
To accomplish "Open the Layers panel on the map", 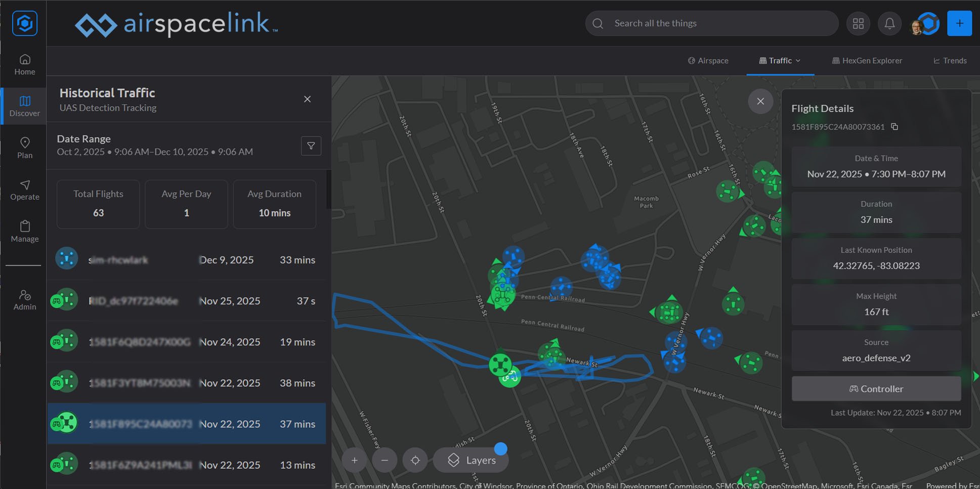I will [x=470, y=460].
